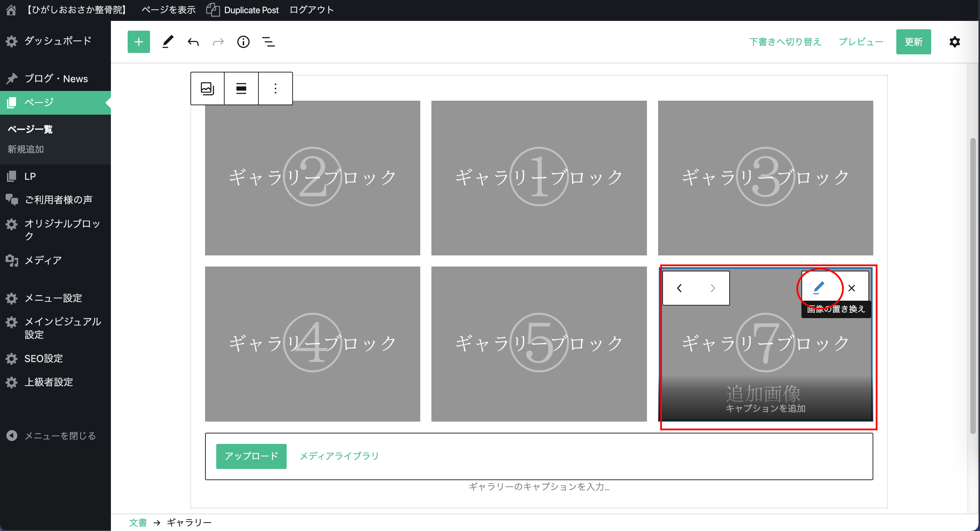
Task: Remove the selected gallery image
Action: pyautogui.click(x=851, y=288)
